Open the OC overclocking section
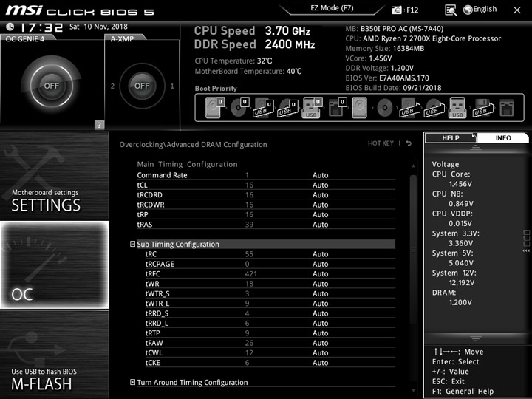This screenshot has height=399, width=532. (x=54, y=265)
